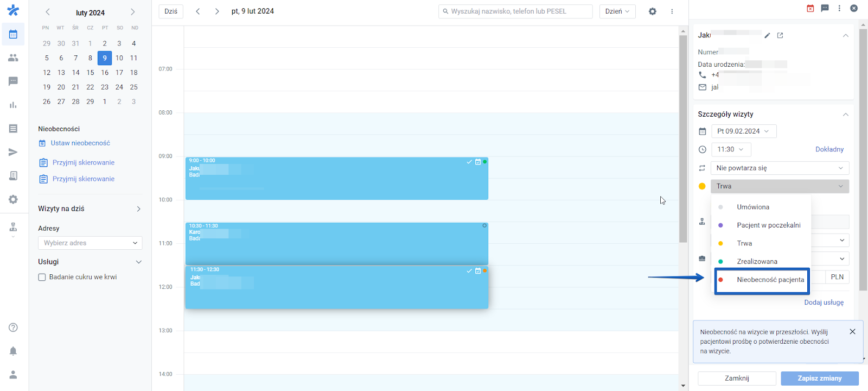Click Dodaj usługę link

[824, 302]
